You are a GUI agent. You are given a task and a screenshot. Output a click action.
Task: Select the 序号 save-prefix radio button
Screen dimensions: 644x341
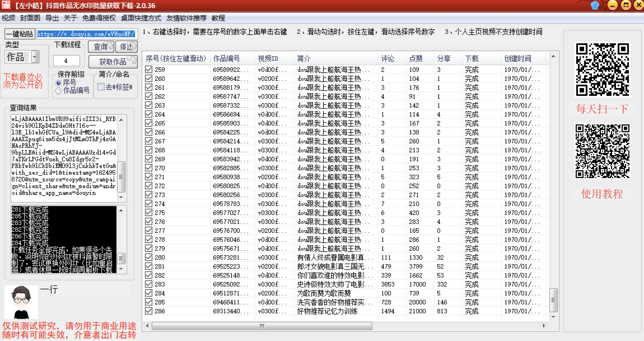coord(59,83)
